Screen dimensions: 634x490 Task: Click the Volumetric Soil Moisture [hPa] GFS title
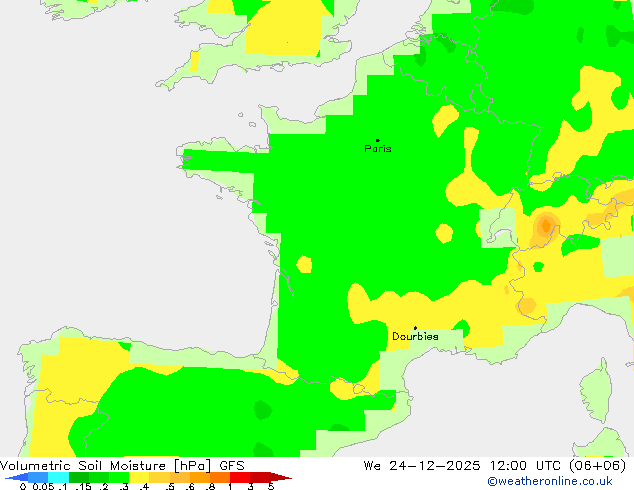pos(122,465)
